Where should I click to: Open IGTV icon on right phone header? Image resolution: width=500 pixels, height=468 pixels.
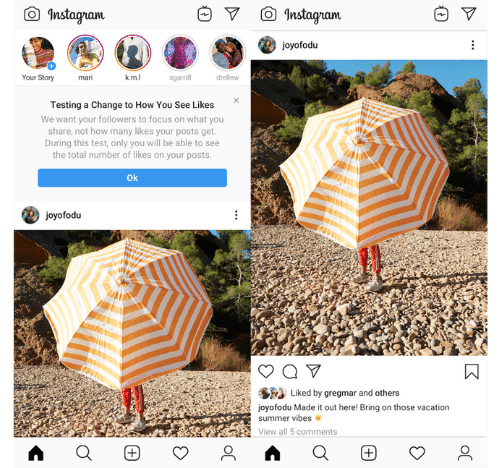(x=441, y=14)
